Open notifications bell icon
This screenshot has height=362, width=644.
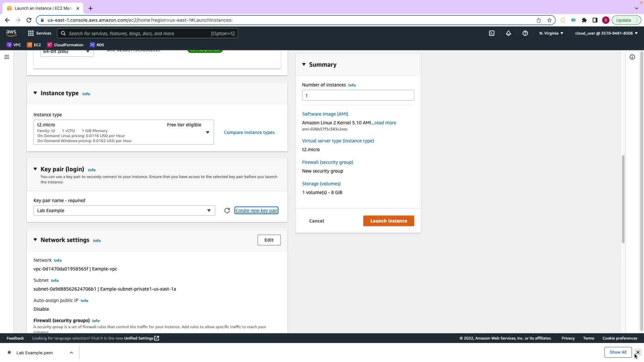tap(508, 33)
